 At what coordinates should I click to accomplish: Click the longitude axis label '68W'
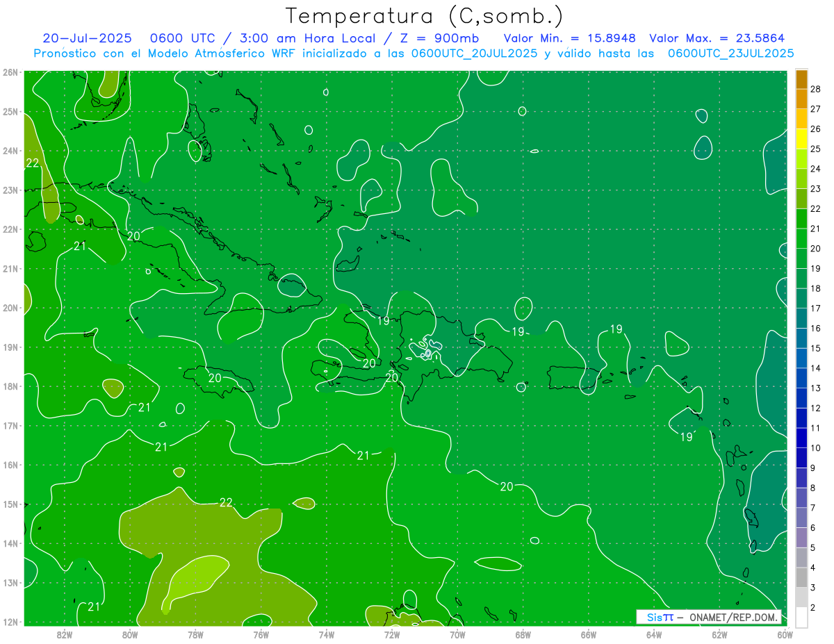pyautogui.click(x=523, y=634)
